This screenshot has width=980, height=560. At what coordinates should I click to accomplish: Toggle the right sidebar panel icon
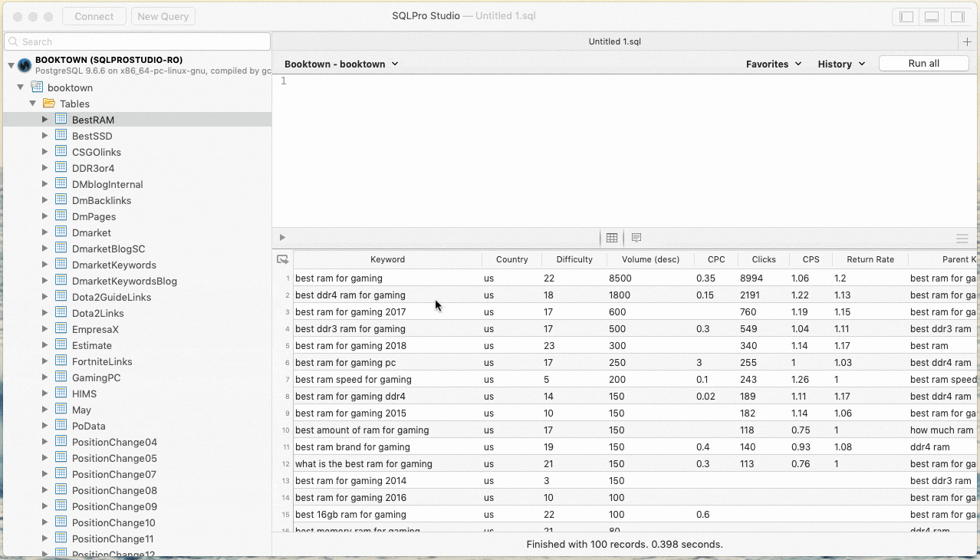point(958,16)
